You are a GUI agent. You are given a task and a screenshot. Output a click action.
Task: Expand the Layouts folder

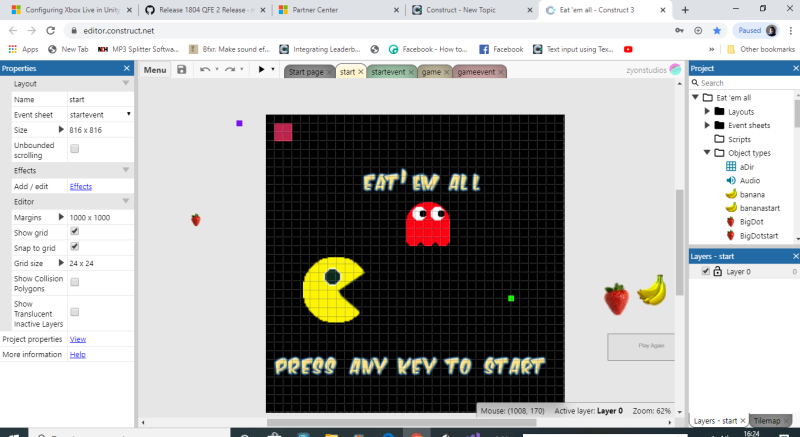coord(707,111)
